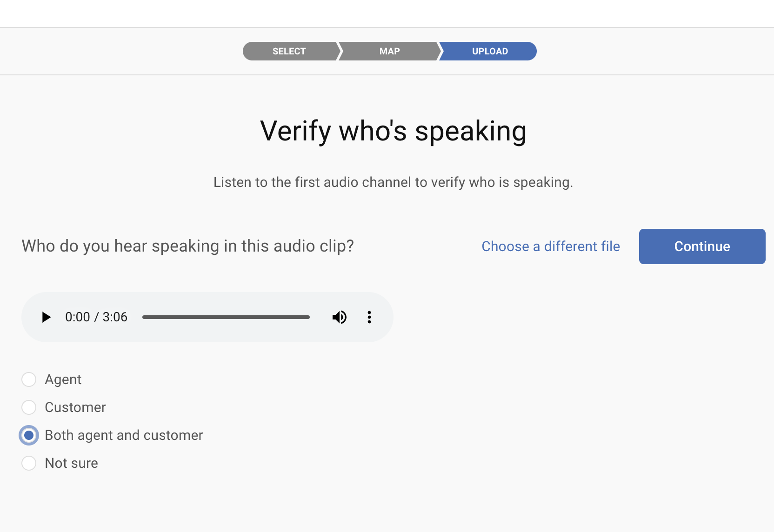
Task: Click the 'Listen to the first audio channel' text
Action: coord(393,182)
